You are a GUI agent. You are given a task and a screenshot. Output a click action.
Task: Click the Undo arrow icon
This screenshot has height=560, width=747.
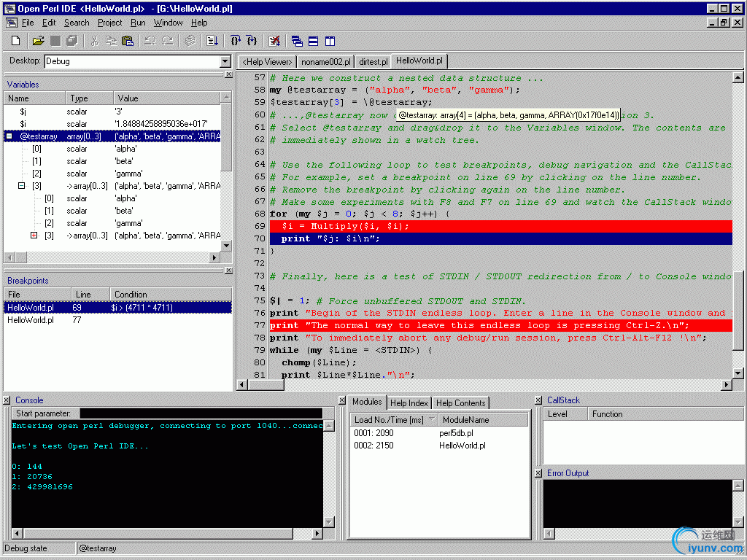(150, 41)
